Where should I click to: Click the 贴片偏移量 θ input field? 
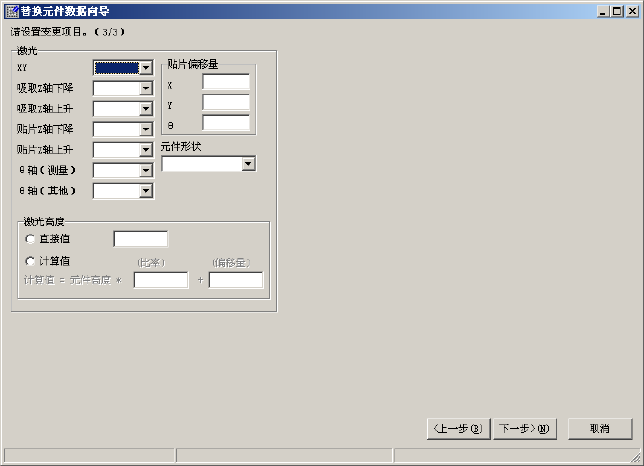[226, 123]
